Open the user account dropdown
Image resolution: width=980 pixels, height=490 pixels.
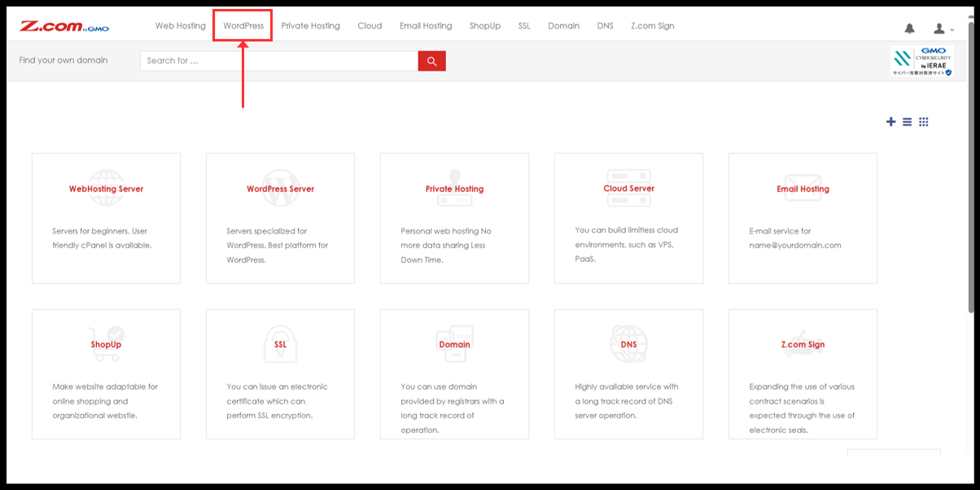click(943, 28)
